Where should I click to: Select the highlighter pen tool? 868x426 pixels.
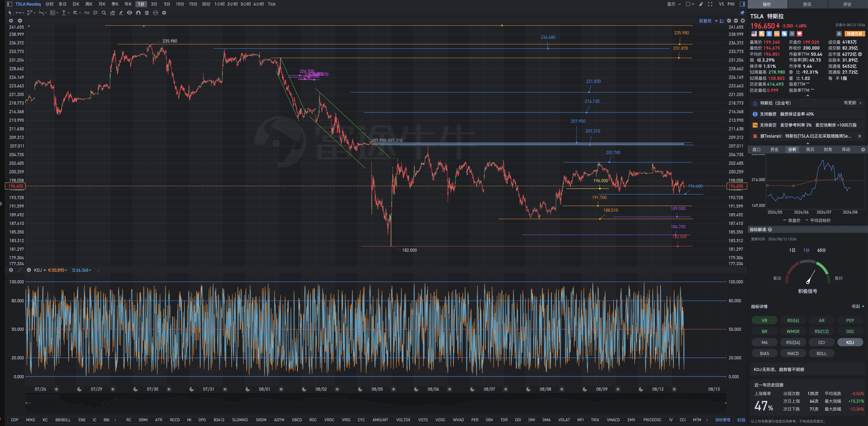pos(121,13)
